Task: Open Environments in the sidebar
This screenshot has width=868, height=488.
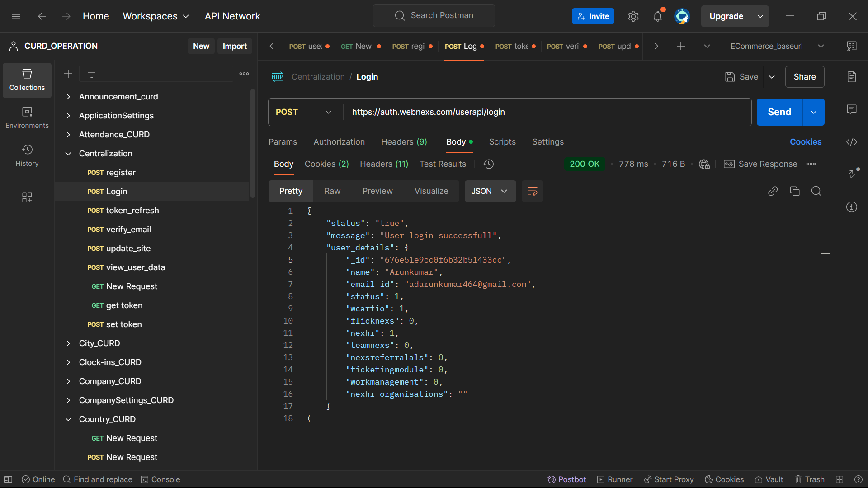Action: pyautogui.click(x=27, y=117)
